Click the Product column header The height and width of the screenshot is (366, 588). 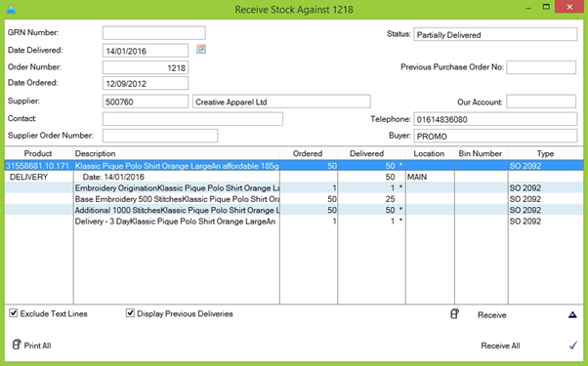pyautogui.click(x=38, y=153)
